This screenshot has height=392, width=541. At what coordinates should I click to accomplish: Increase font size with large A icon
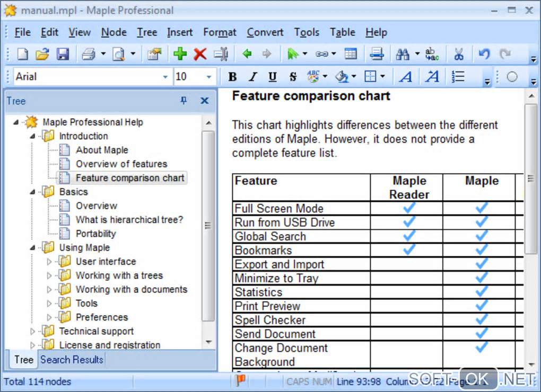point(405,76)
